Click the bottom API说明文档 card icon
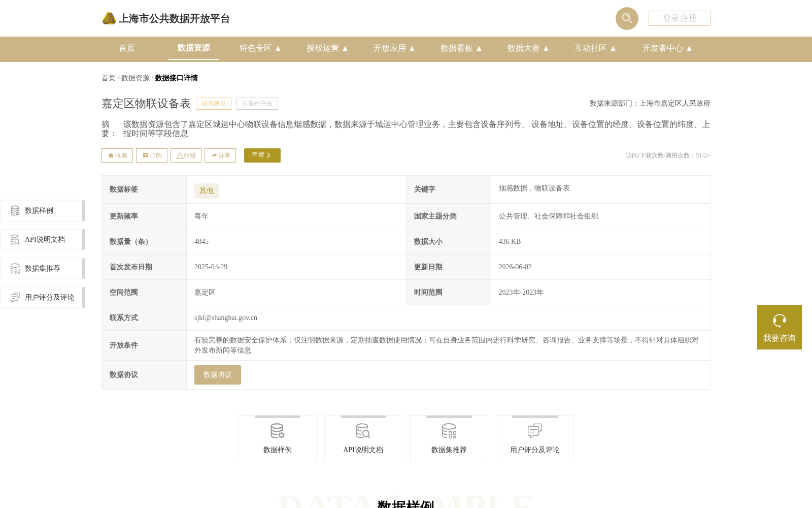Viewport: 812px width, 508px height. point(363,431)
